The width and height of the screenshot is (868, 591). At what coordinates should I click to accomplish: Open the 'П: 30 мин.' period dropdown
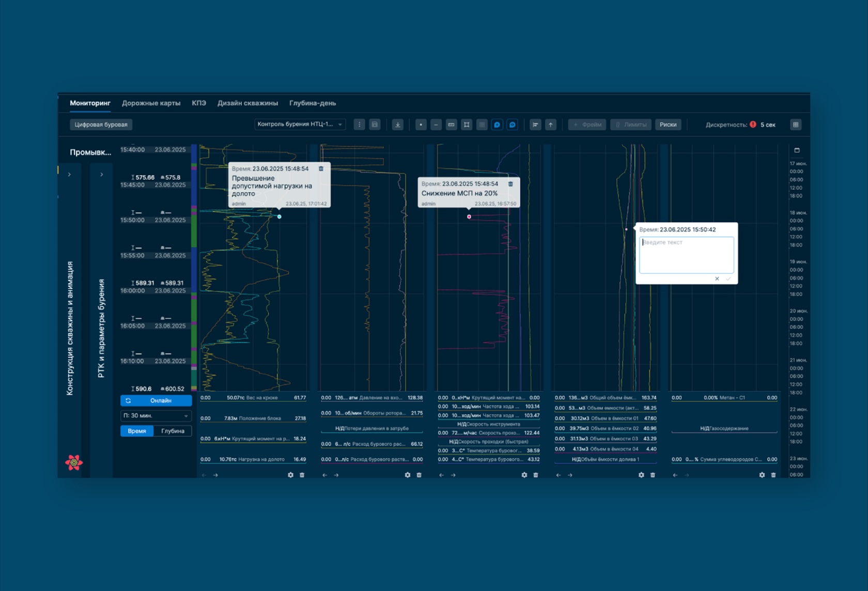click(156, 416)
